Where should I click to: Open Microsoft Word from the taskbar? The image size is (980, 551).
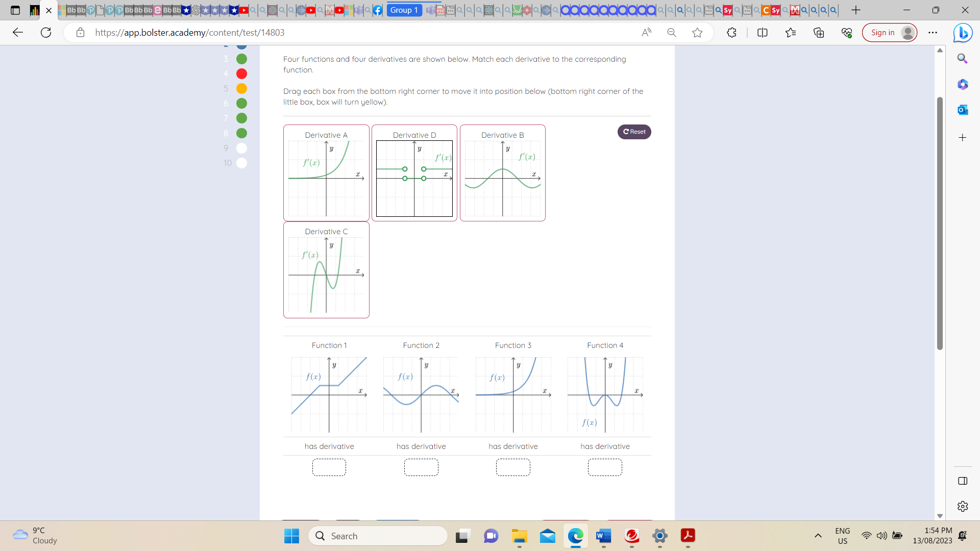(603, 536)
